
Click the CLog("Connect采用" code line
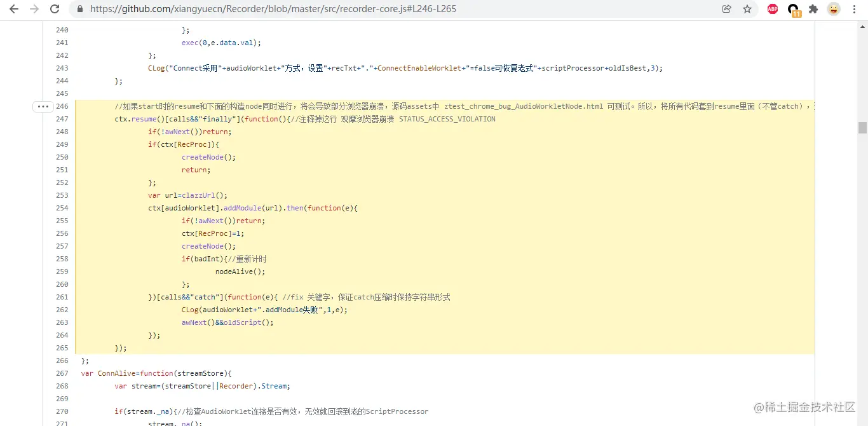coord(405,68)
